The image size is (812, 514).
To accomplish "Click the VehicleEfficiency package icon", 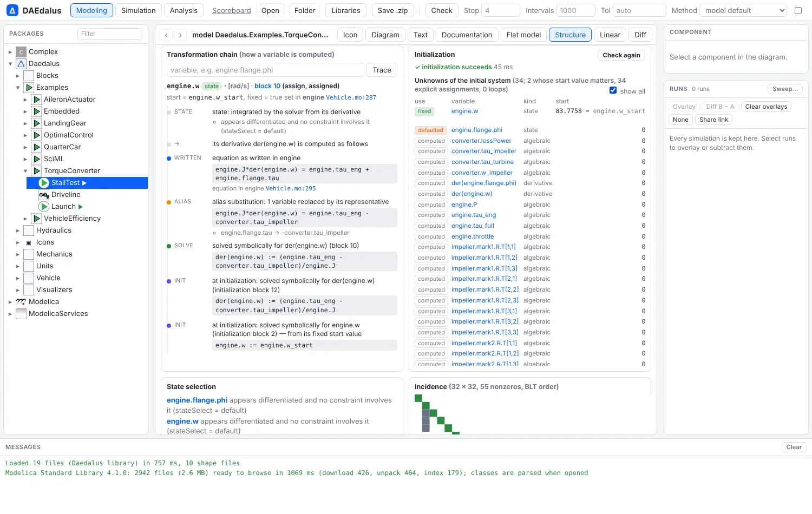I will click(36, 219).
